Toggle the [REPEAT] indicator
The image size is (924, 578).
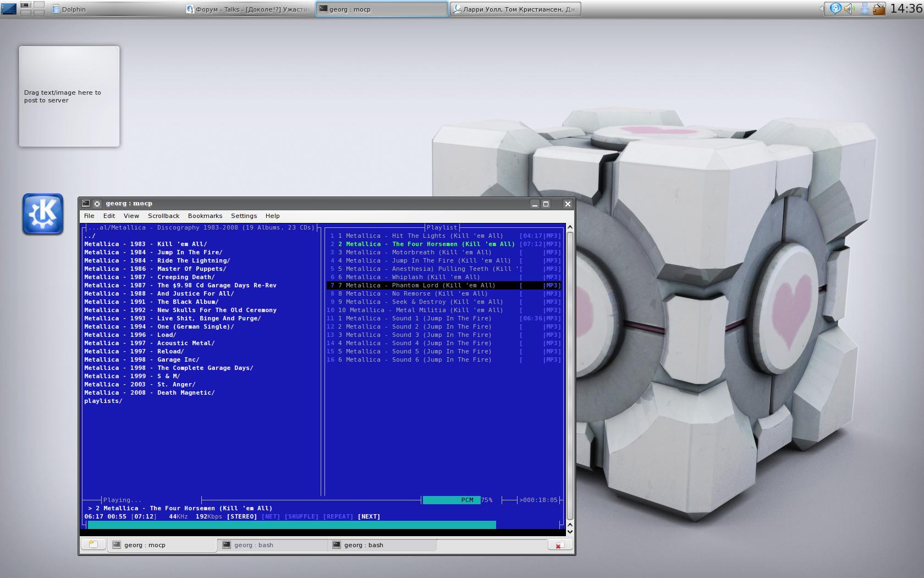338,516
